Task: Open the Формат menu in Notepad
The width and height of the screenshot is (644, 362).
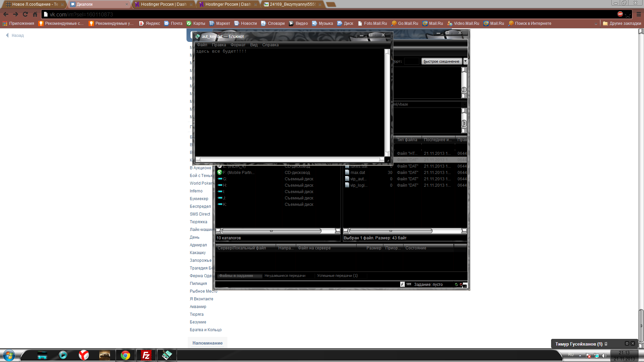Action: pyautogui.click(x=238, y=45)
